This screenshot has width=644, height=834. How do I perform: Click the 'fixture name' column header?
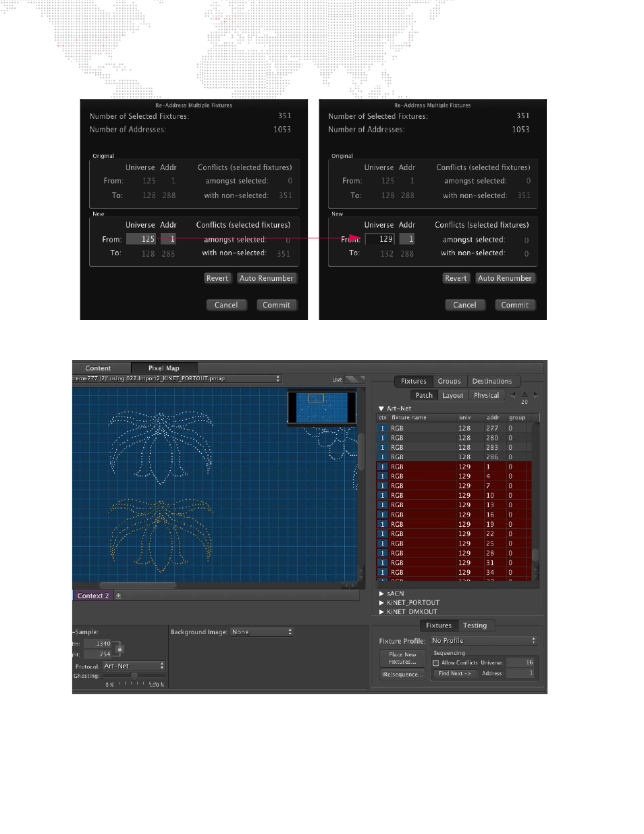pyautogui.click(x=423, y=417)
